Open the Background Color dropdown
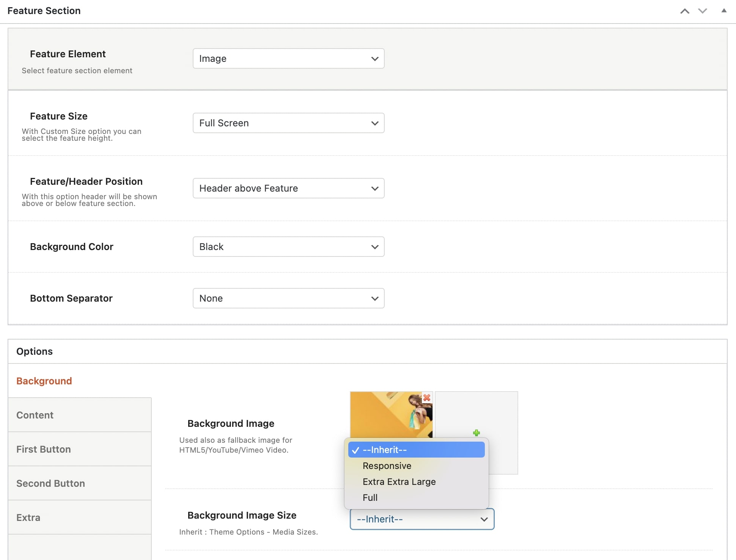Viewport: 736px width, 560px height. point(288,247)
